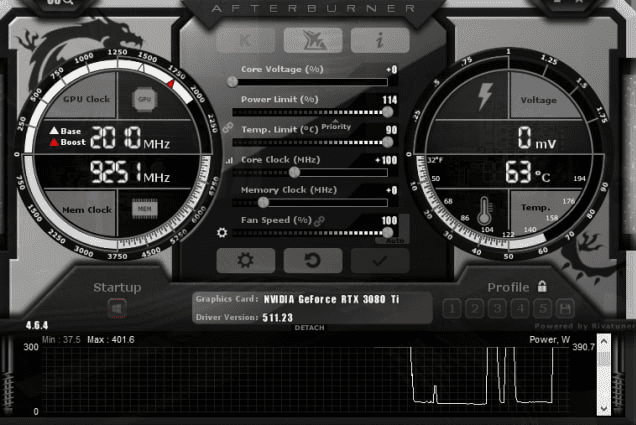This screenshot has width=636, height=425.
Task: Click the 63 °C temperature readout
Action: point(528,172)
